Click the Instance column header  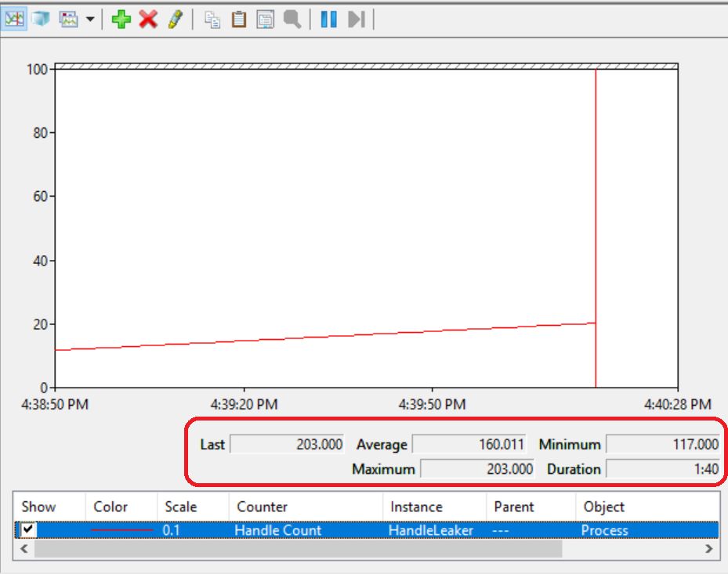[x=416, y=507]
